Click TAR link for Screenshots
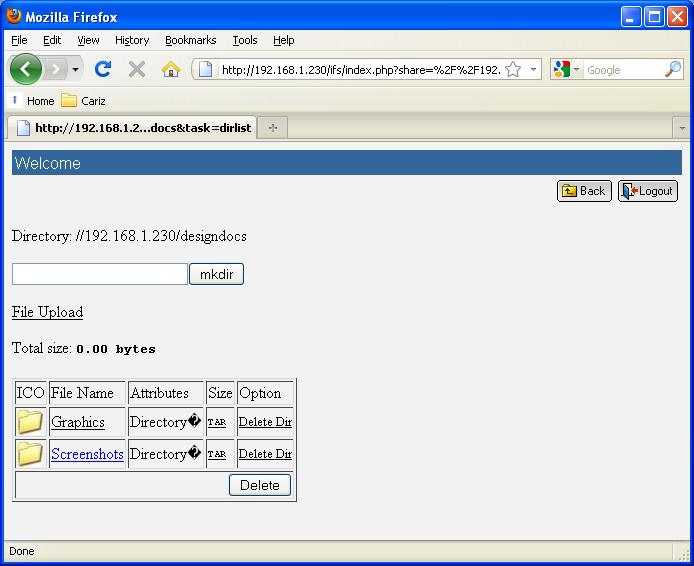Viewport: 694px width, 566px height. tap(217, 454)
